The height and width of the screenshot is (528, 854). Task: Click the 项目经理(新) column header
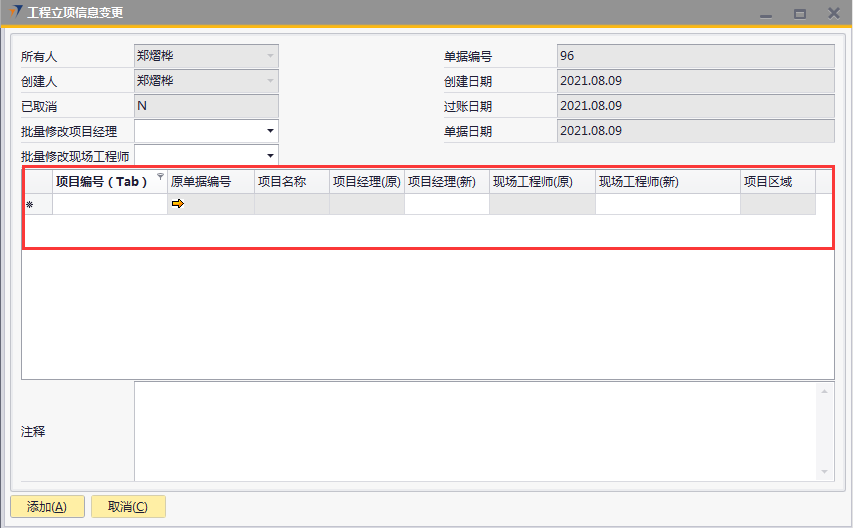[446, 182]
